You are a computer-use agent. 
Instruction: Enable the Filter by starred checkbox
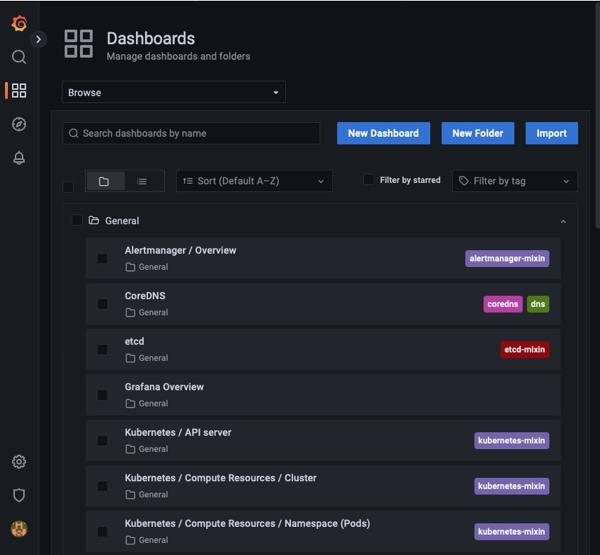pyautogui.click(x=368, y=180)
